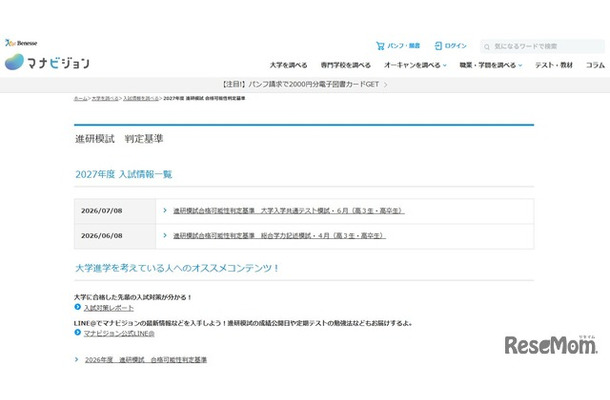Click the arrow icon in the 2026/07/08 row
The image size is (610, 400).
[x=165, y=211]
